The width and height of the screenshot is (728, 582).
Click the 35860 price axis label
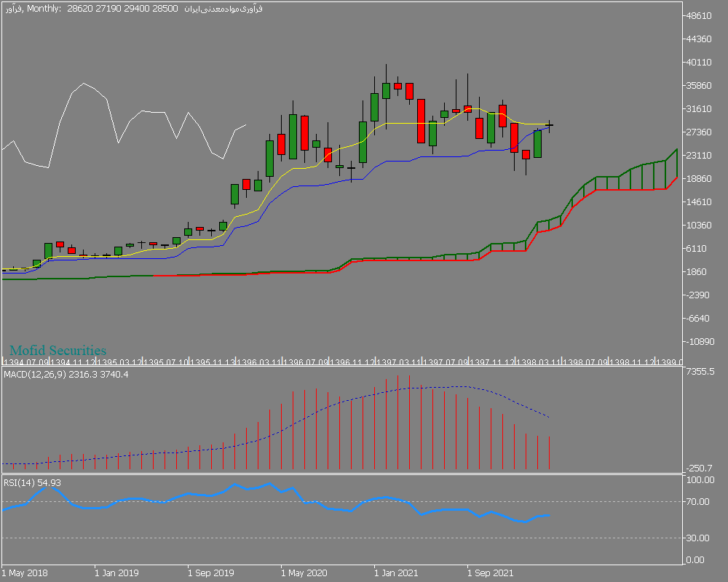click(x=699, y=85)
